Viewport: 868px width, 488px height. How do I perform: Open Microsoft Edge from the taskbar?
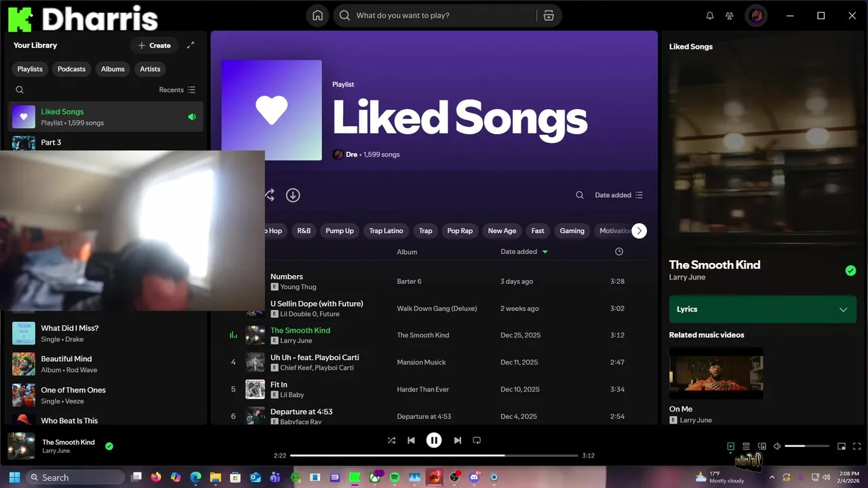click(196, 477)
